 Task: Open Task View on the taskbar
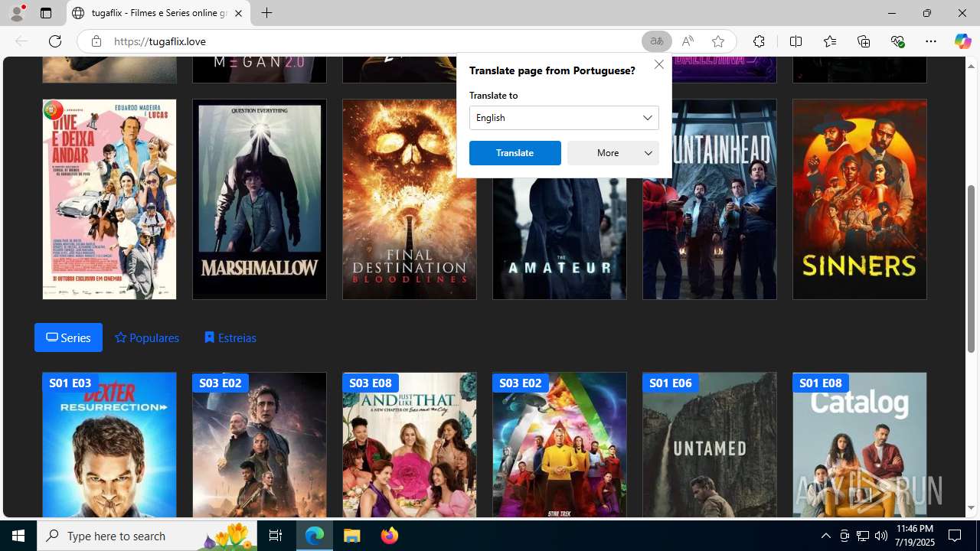tap(276, 536)
